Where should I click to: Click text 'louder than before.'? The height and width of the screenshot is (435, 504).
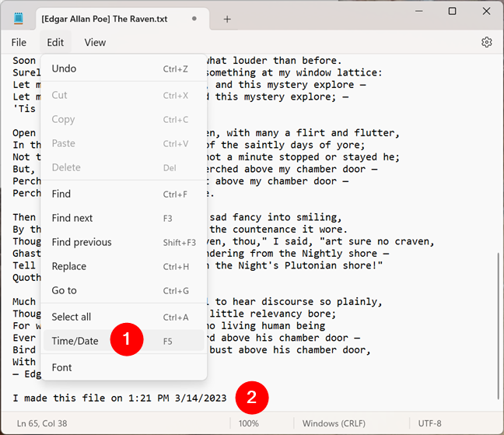tap(287, 61)
